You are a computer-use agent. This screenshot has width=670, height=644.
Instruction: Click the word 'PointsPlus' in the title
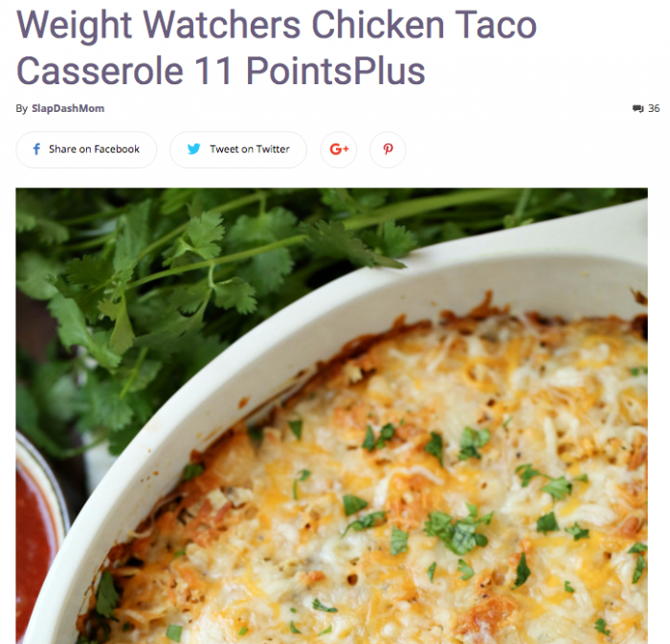tap(335, 71)
